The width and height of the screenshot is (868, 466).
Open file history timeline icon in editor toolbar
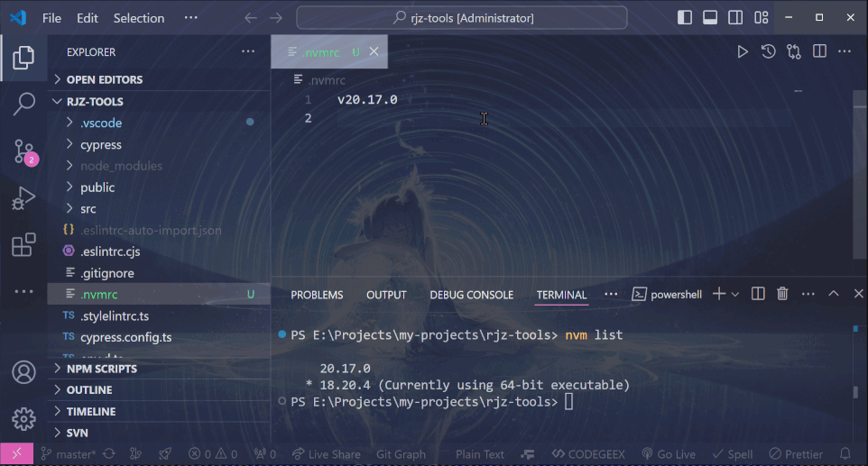[768, 52]
